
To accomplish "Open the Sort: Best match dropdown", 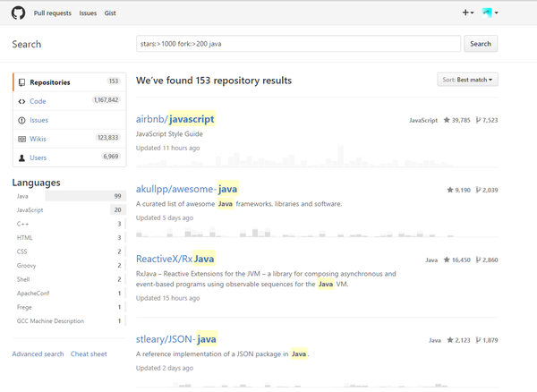I will [467, 80].
